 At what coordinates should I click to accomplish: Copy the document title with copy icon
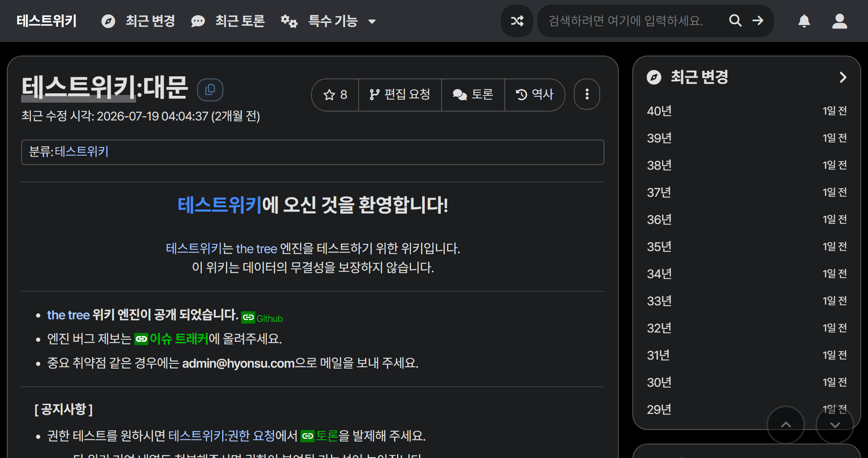210,90
